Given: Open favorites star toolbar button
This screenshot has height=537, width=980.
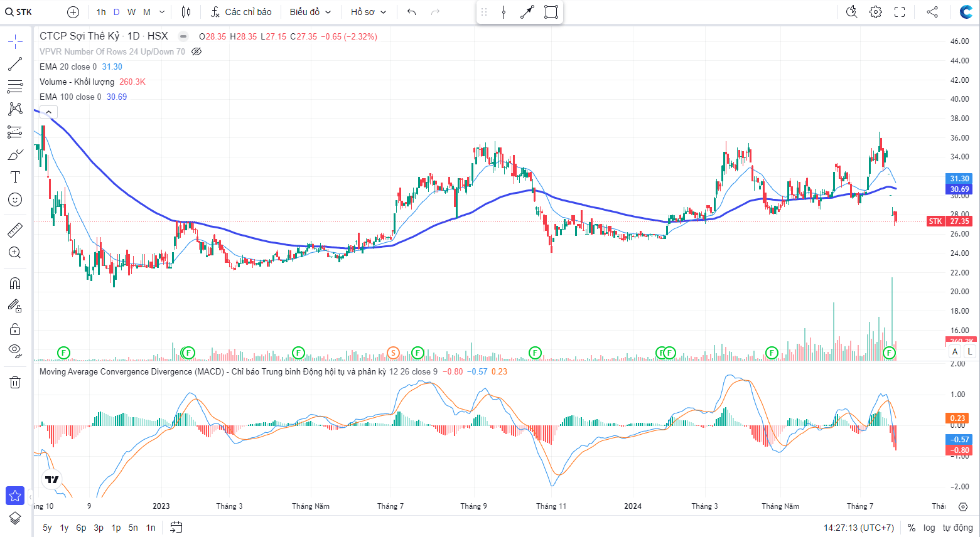Looking at the screenshot, I should click(15, 496).
